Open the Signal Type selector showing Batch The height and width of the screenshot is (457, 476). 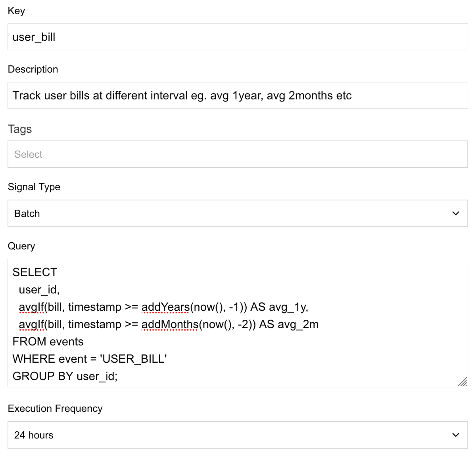pyautogui.click(x=238, y=213)
